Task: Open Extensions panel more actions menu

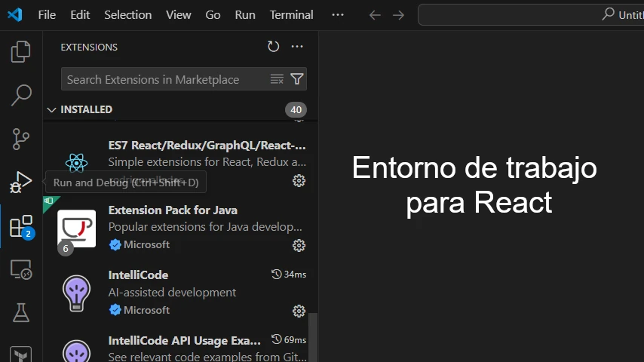Action: tap(297, 47)
